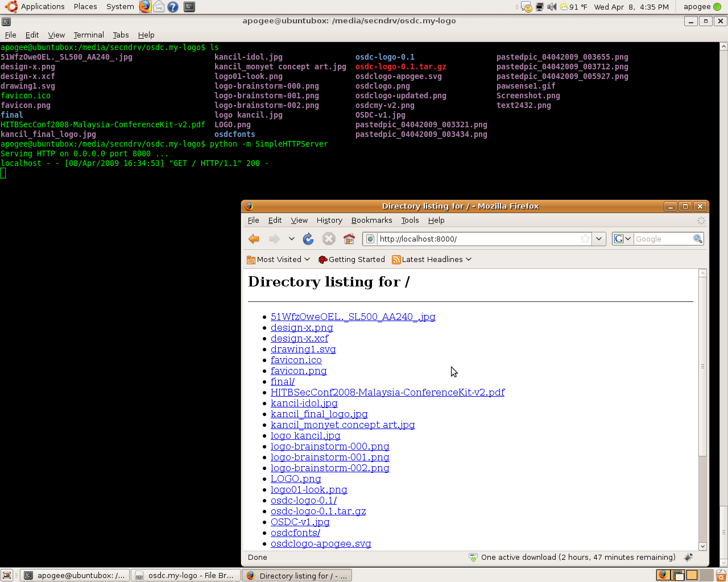Image resolution: width=728 pixels, height=582 pixels.
Task: Click the scroll-down arrow on Firefox scrollbar
Action: pos(702,546)
